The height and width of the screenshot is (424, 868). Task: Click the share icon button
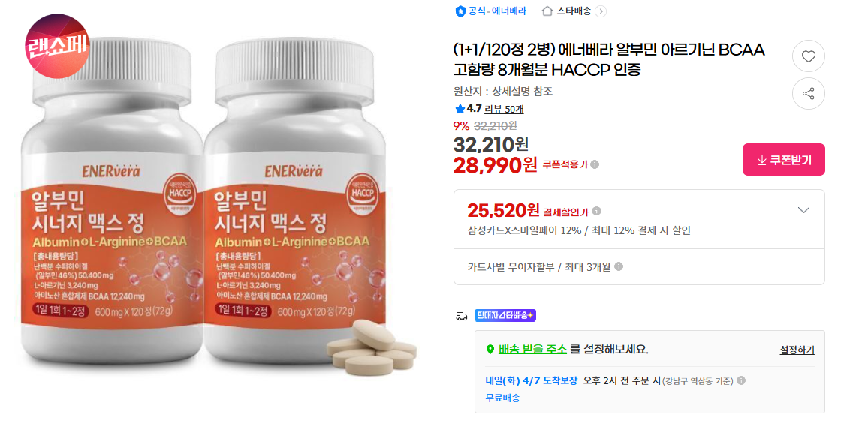808,94
